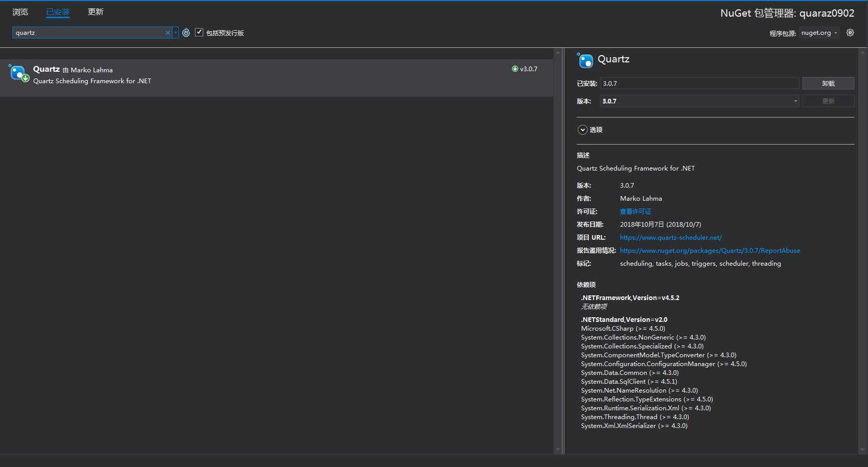Toggle the include prerelease checkbox
This screenshot has width=868, height=467.
click(199, 32)
